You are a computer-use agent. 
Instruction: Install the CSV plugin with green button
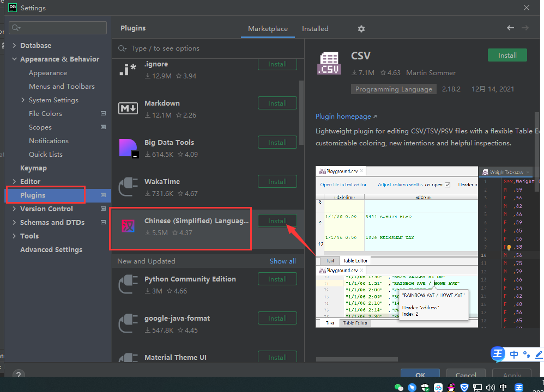(507, 55)
